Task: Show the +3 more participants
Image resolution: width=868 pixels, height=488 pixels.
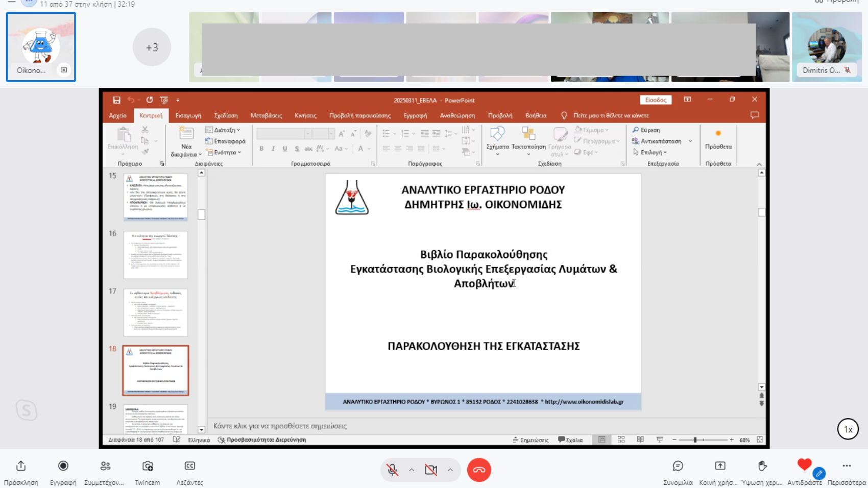Action: pos(152,47)
